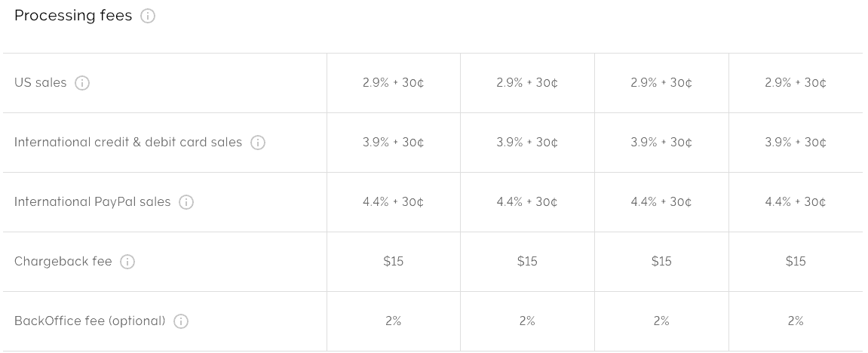Viewport: 868px width, 353px height.
Task: Click the 2.9% + 30¢ value in last plan column
Action: [796, 83]
